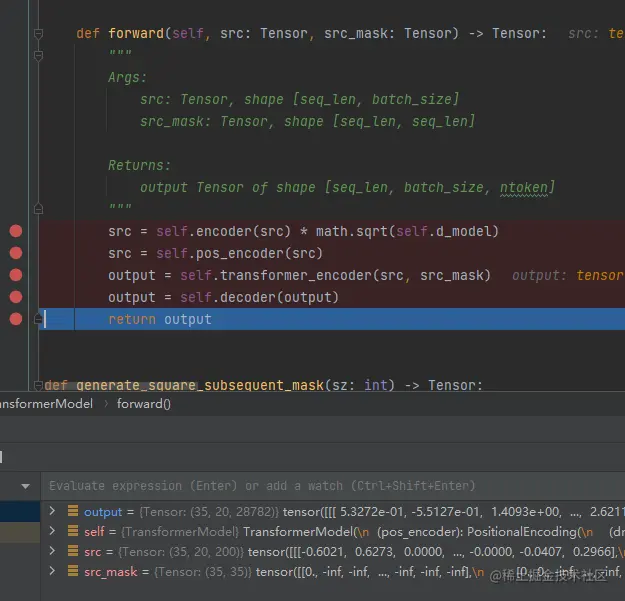Click the 'generate_square_subsequent_mask' function name
This screenshot has width=625, height=601.
(x=200, y=385)
